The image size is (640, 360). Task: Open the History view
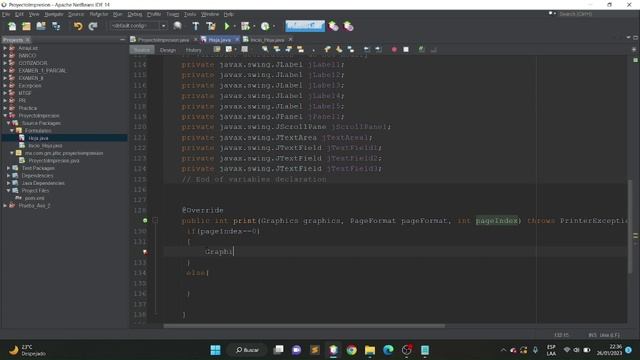[x=193, y=50]
